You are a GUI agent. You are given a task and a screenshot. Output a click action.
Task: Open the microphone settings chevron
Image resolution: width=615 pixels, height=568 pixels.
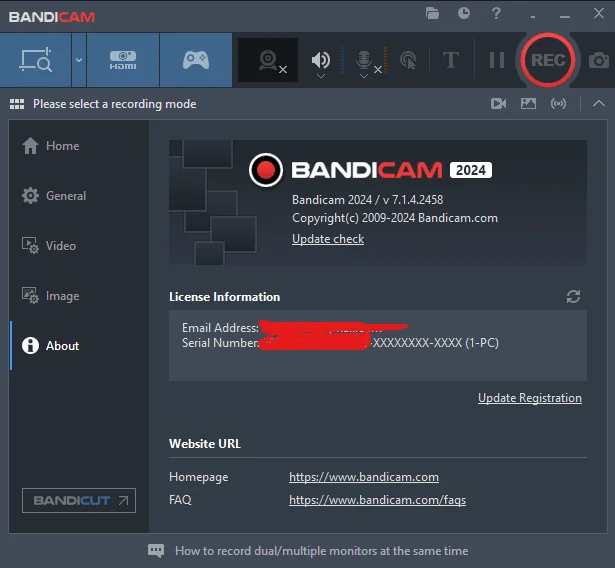(364, 76)
